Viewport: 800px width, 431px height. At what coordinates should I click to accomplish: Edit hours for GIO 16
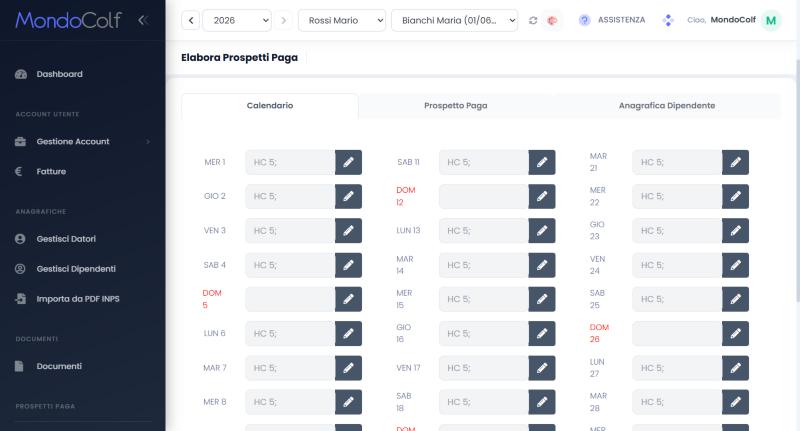click(542, 334)
